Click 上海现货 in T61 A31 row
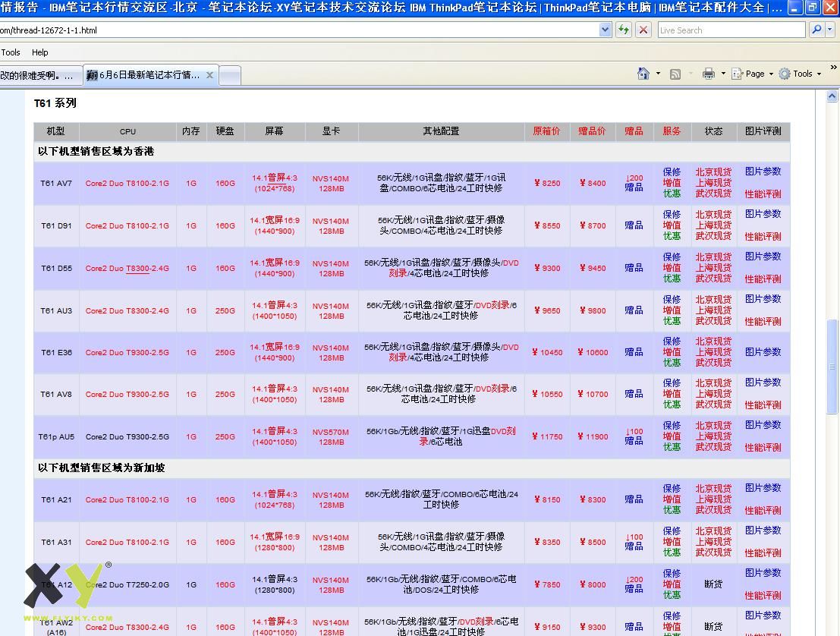 tap(713, 542)
